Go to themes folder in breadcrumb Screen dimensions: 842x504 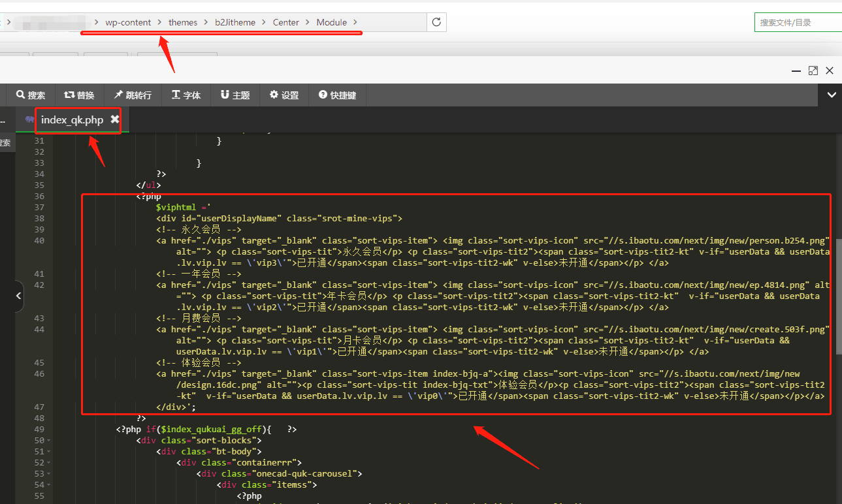pyautogui.click(x=183, y=22)
